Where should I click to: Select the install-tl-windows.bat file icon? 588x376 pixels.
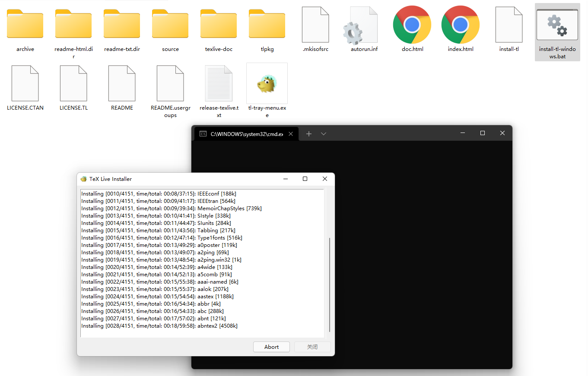pyautogui.click(x=557, y=25)
